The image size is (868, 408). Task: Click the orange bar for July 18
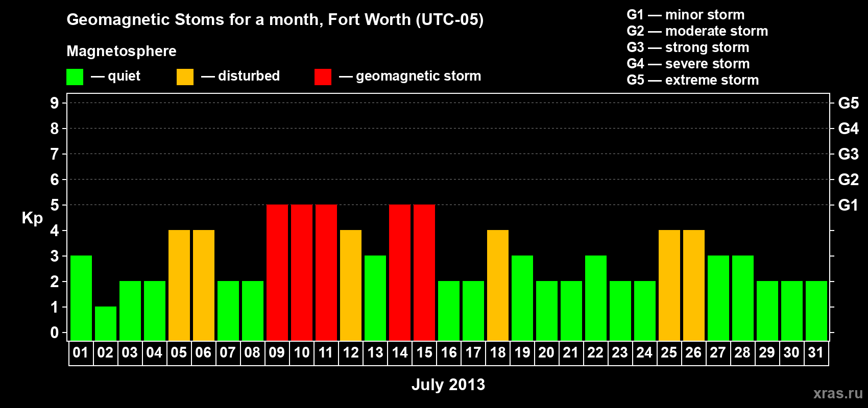coord(498,285)
